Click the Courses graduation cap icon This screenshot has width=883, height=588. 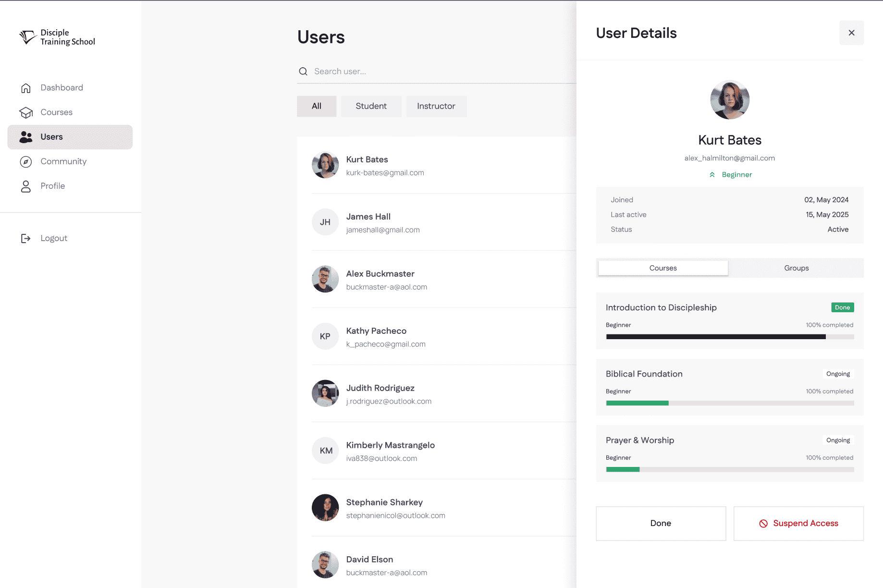pos(26,112)
